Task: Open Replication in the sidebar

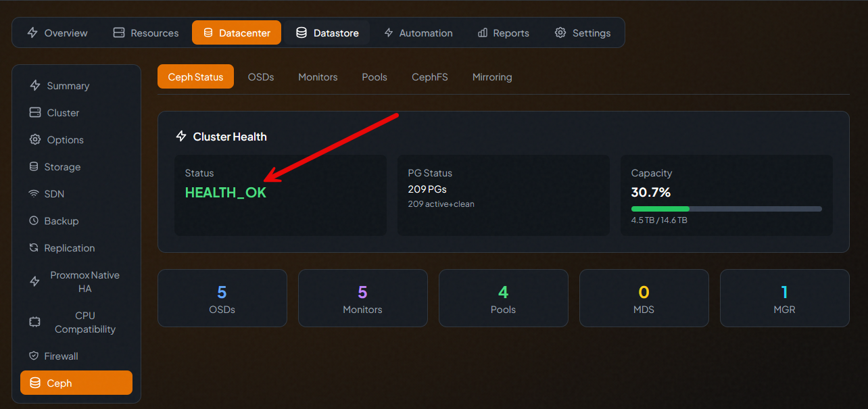Action: 76,248
